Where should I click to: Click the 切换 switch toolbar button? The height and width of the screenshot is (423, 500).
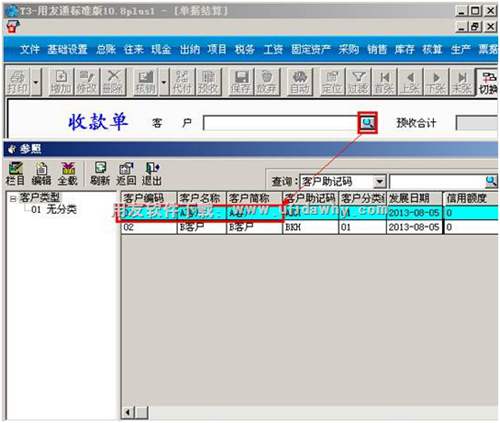488,82
